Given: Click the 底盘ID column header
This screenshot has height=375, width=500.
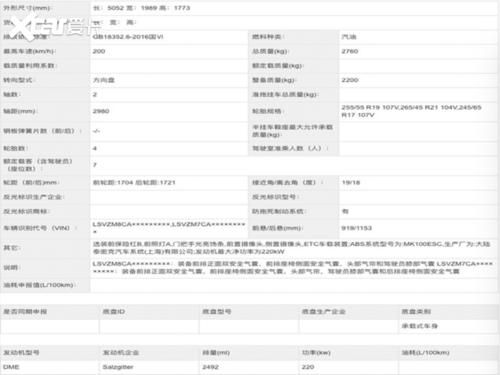Looking at the screenshot, I should [114, 311].
